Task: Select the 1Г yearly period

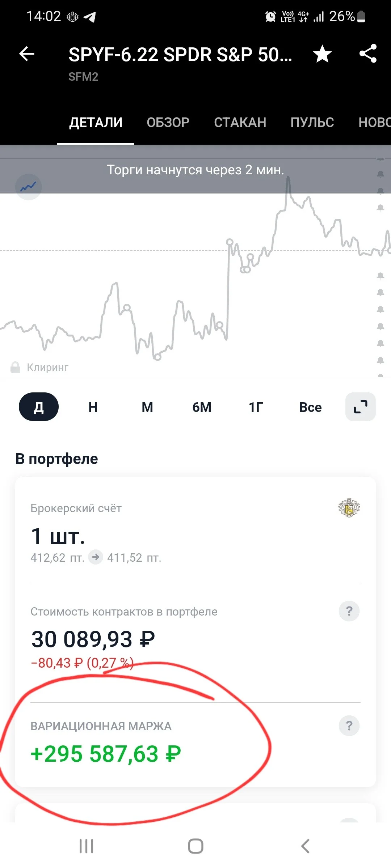Action: coord(256,407)
